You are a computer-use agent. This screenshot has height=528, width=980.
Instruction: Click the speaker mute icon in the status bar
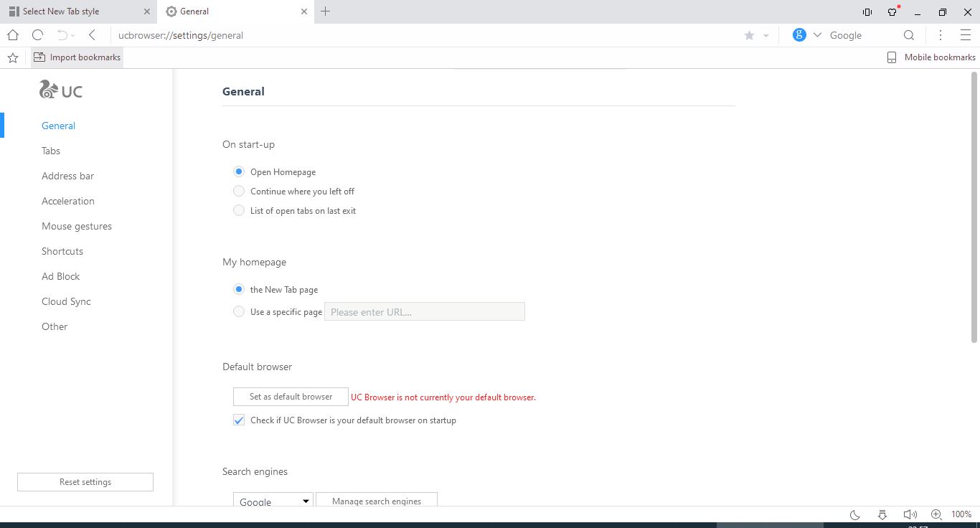[x=910, y=514]
